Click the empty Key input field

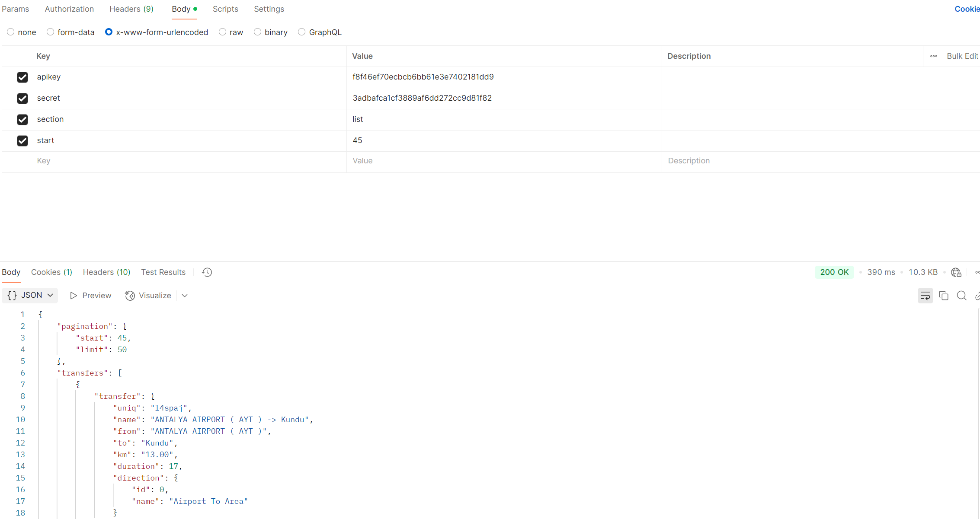pyautogui.click(x=188, y=161)
